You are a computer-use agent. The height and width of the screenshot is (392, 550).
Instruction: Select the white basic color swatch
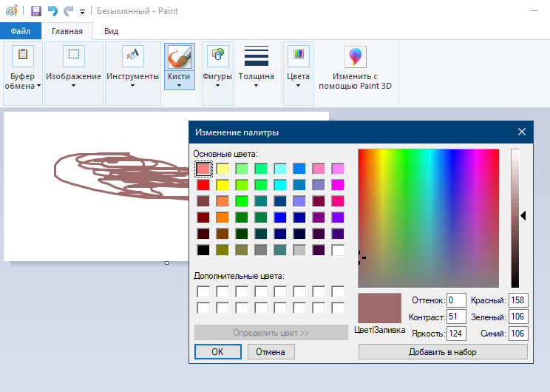(x=338, y=250)
